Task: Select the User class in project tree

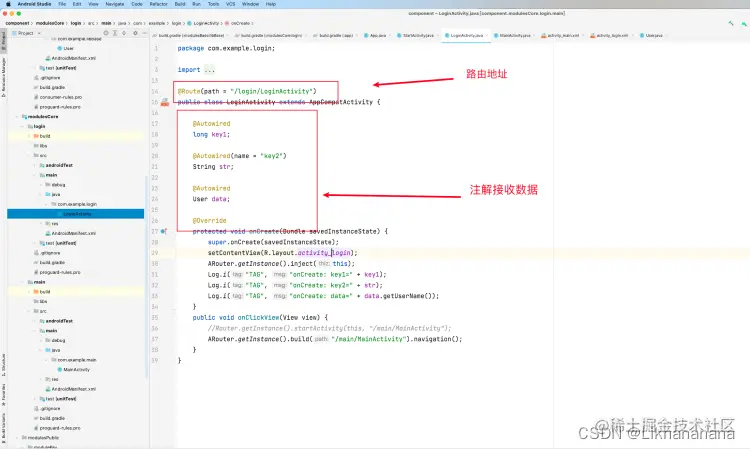Action: tap(68, 48)
